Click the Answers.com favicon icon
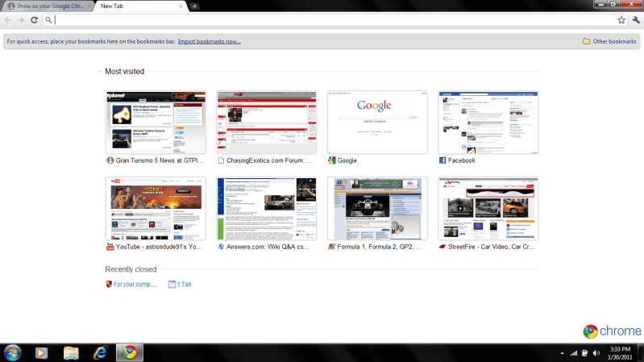This screenshot has height=362, width=644. coord(221,247)
